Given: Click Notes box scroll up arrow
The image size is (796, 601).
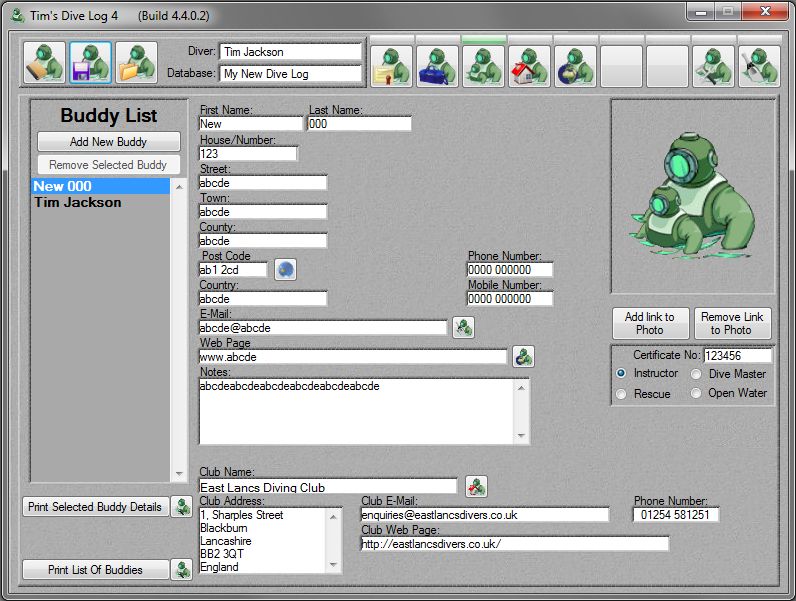Looking at the screenshot, I should click(521, 388).
